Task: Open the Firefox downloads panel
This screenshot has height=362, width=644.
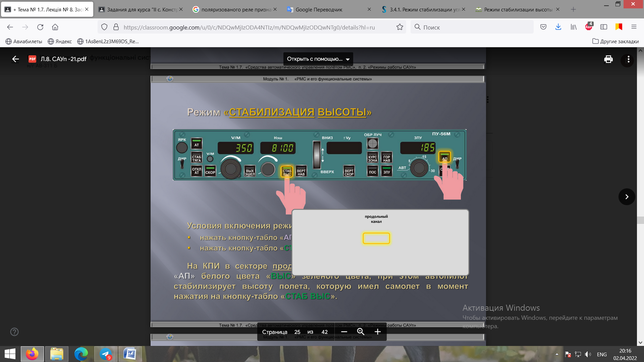Action: coord(558,27)
